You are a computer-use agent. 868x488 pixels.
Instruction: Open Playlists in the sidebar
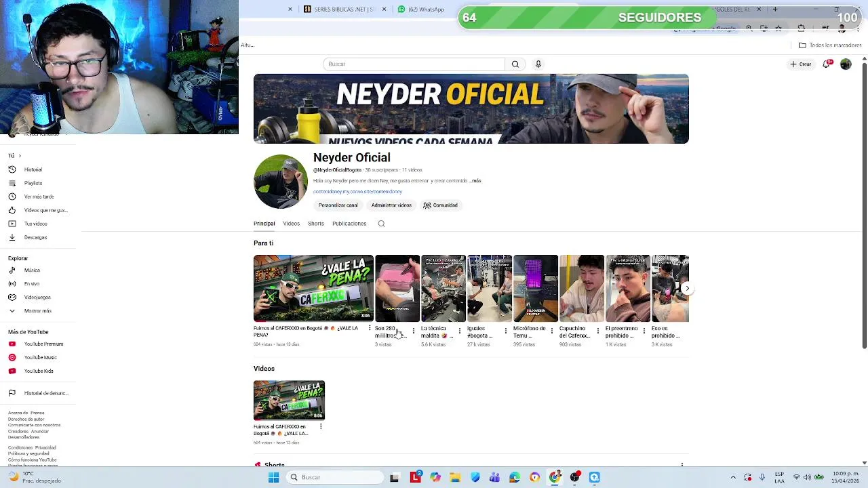click(x=33, y=183)
